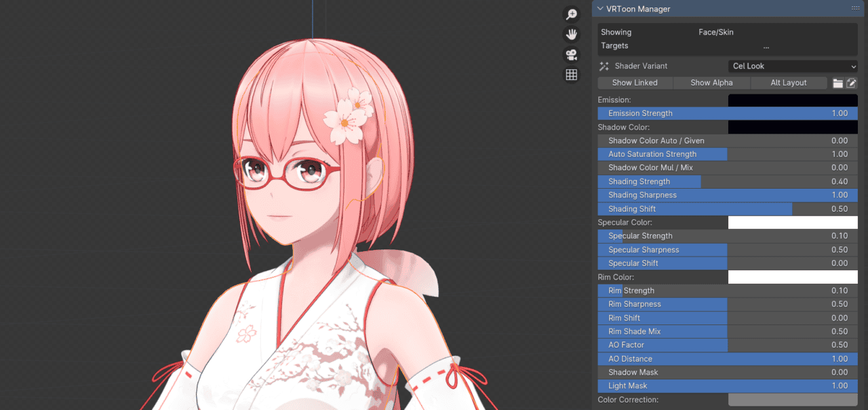Screen dimensions: 868x410
Task: Open the white Specular Color swatch
Action: pos(792,222)
